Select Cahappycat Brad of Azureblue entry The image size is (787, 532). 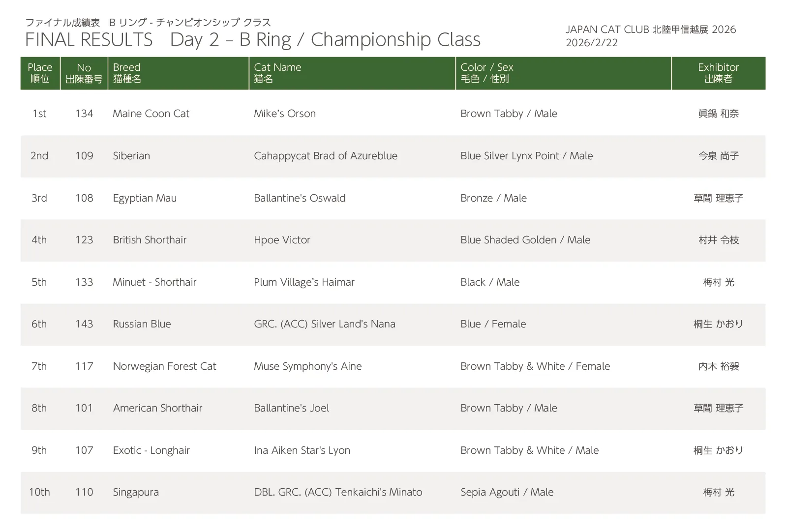click(x=326, y=156)
